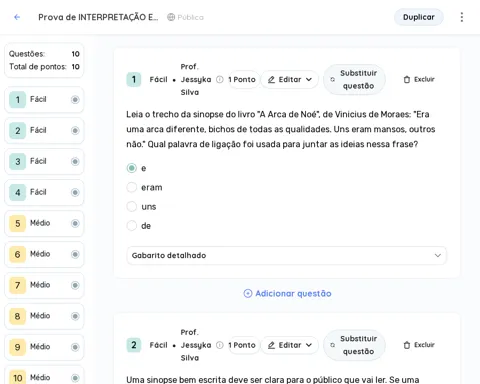
Task: Click sidebar question 9 target icon
Action: 75,347
